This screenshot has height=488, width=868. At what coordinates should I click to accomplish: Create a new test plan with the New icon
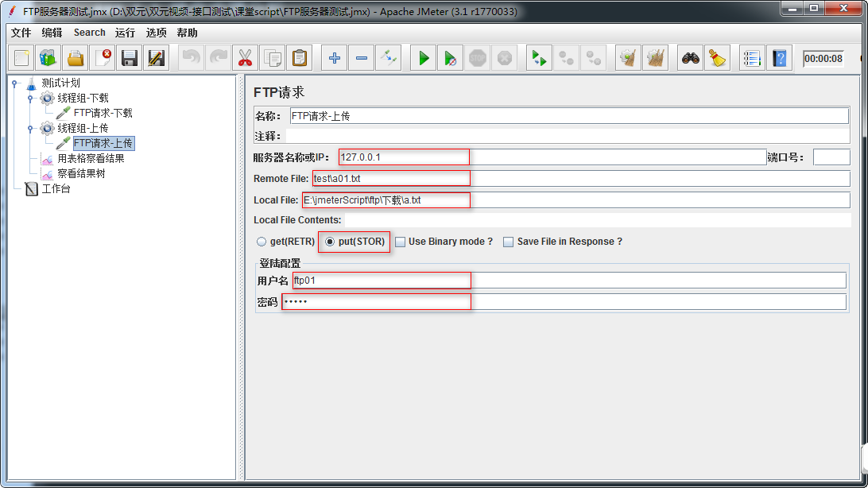(21, 58)
